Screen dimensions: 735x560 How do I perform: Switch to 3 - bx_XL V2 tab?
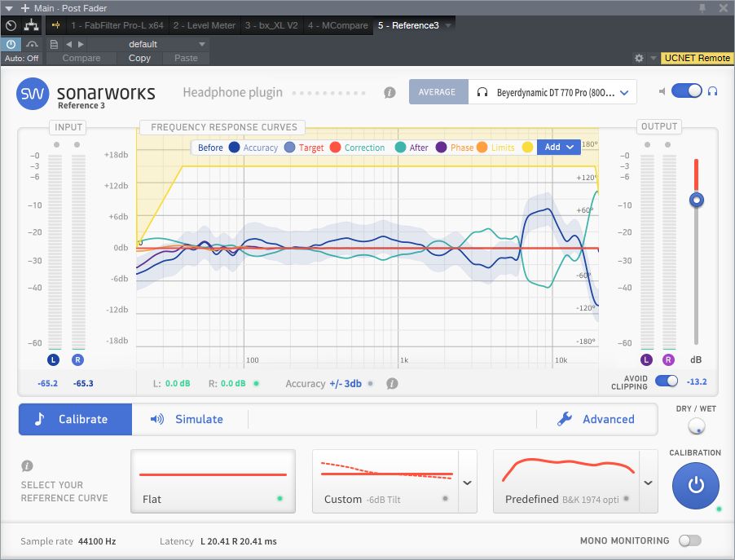tap(271, 25)
